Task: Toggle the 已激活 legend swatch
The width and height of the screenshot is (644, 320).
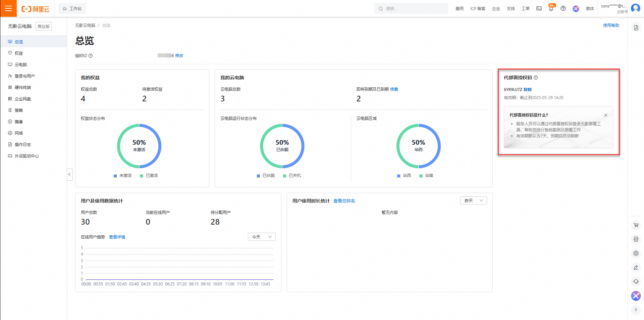Action: (x=142, y=176)
